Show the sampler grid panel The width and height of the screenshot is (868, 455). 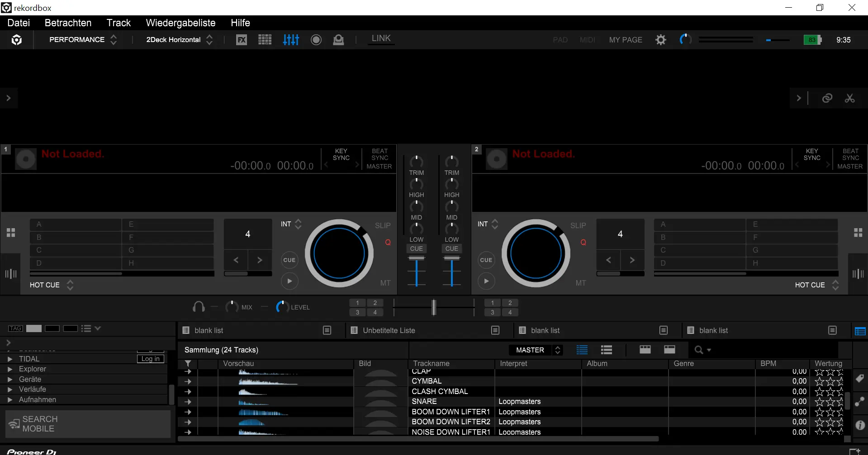point(265,40)
